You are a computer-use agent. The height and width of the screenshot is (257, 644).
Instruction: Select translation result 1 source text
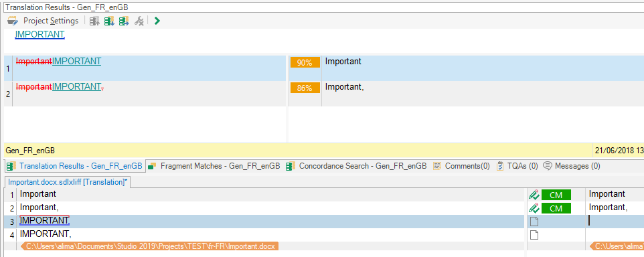pyautogui.click(x=58, y=61)
